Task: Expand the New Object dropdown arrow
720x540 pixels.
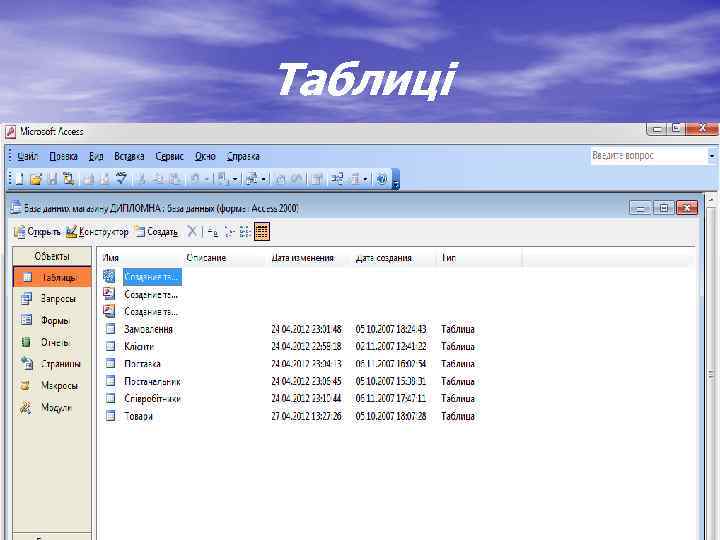Action: [366, 179]
